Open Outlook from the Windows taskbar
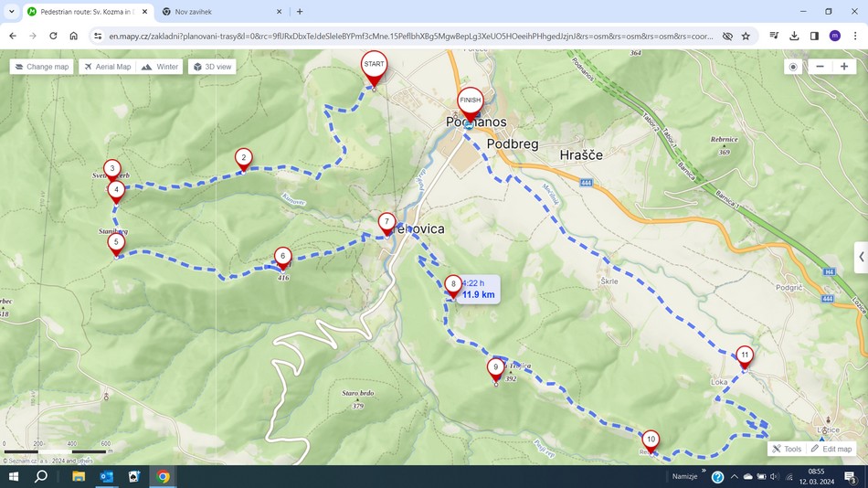Screen dimensions: 868x488 [x=106, y=476]
